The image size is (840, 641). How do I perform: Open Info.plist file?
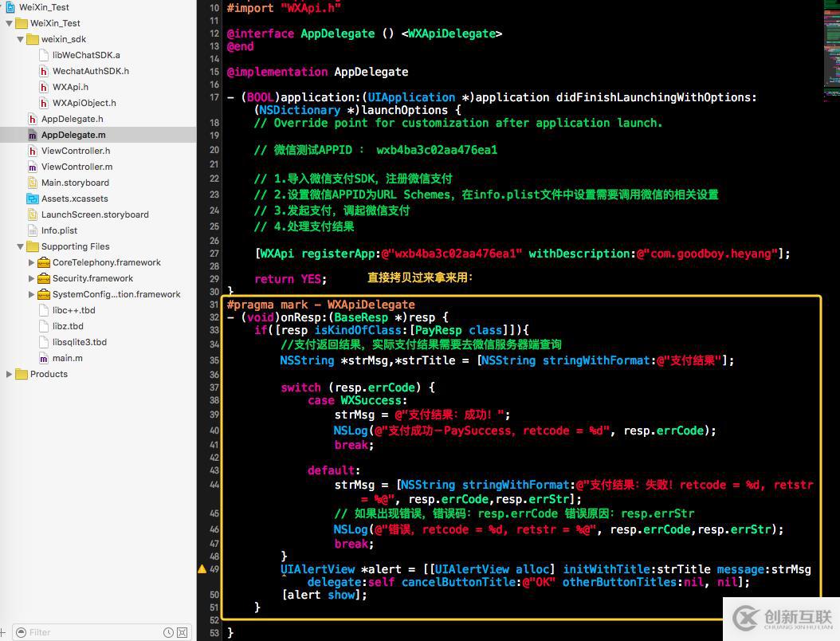(59, 230)
